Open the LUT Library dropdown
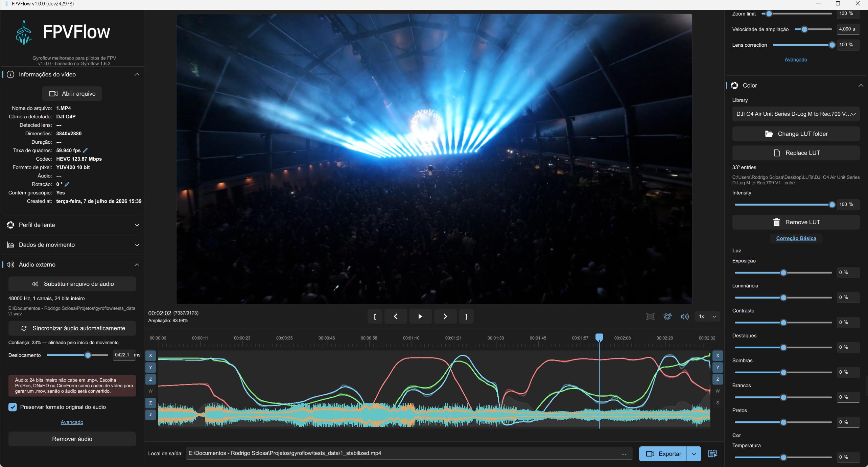Viewport: 868px width, 467px height. click(796, 114)
